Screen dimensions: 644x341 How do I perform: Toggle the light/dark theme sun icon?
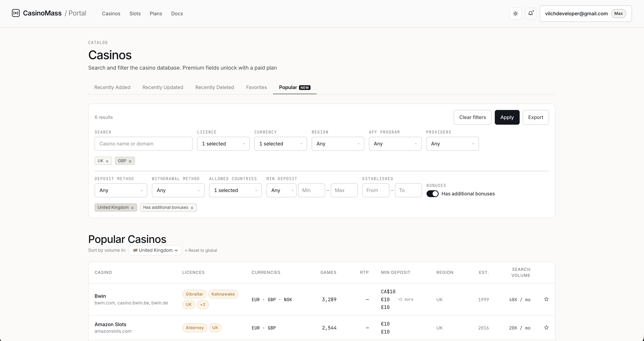(x=515, y=14)
